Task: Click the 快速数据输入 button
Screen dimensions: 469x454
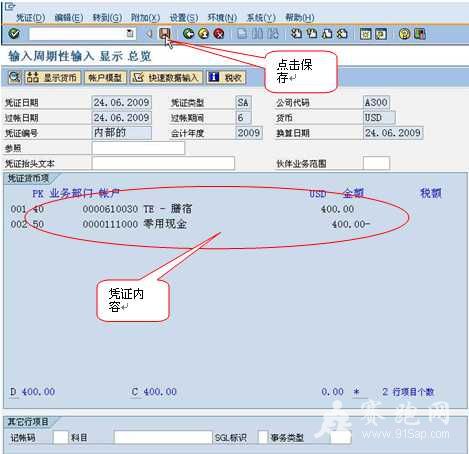Action: 166,78
